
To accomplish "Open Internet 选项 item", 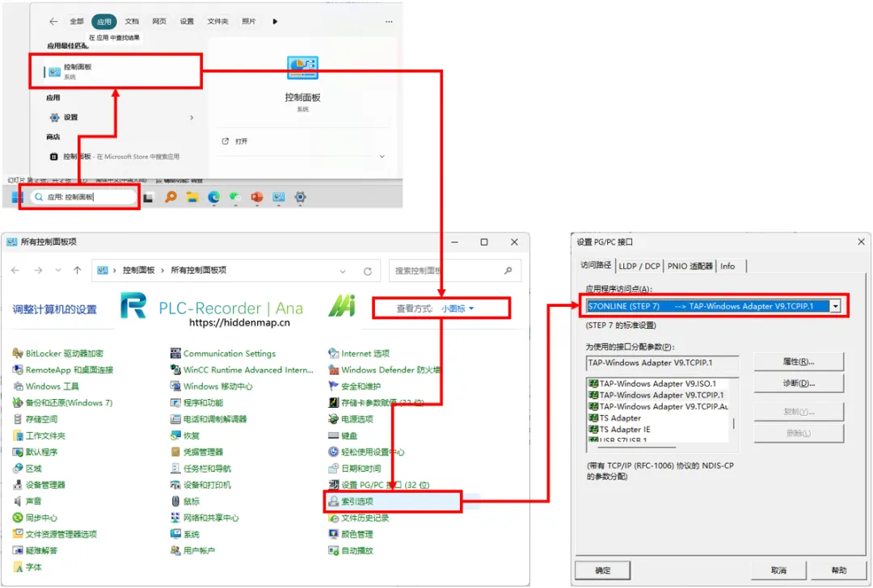I will tap(359, 353).
